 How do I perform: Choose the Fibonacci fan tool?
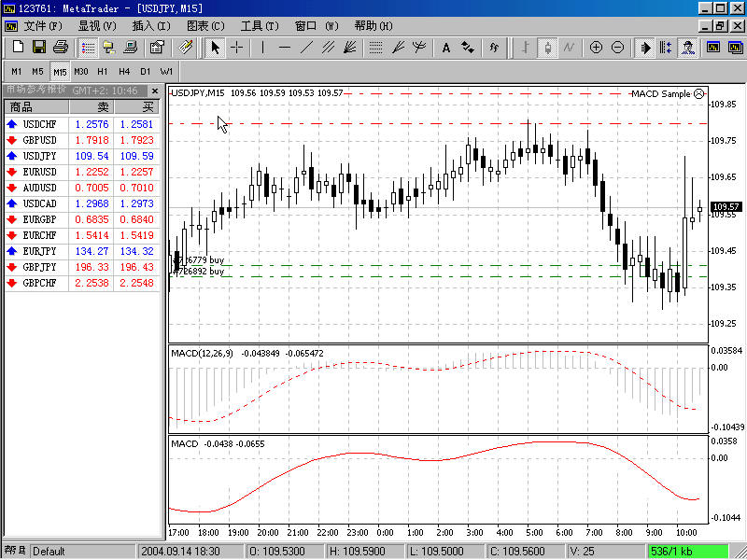(398, 48)
